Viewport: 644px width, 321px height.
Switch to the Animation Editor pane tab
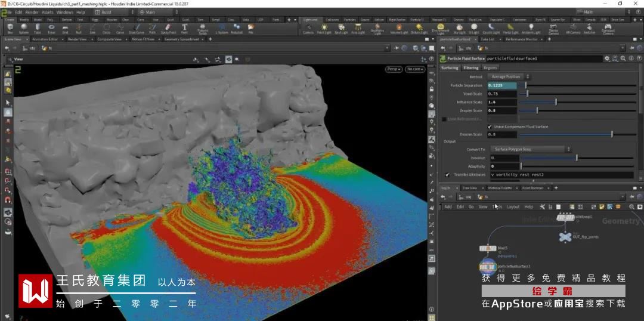coord(44,39)
